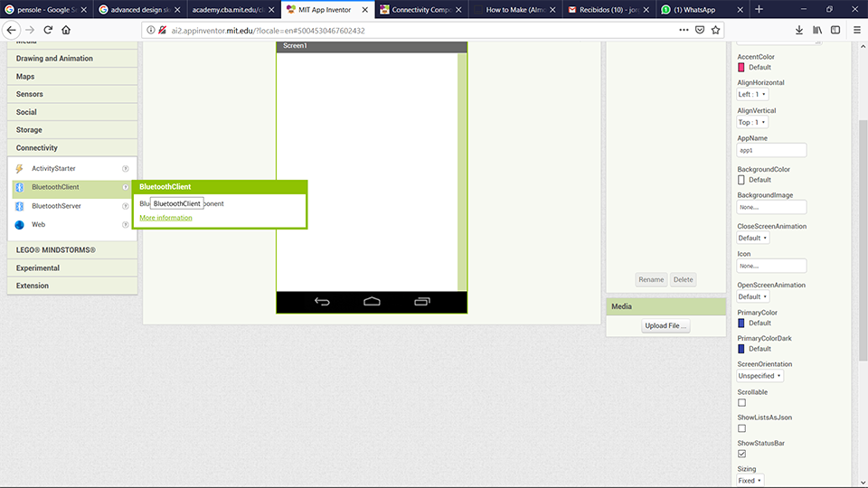Open help icon next to BluetoothServer
This screenshot has width=868, height=488.
126,206
